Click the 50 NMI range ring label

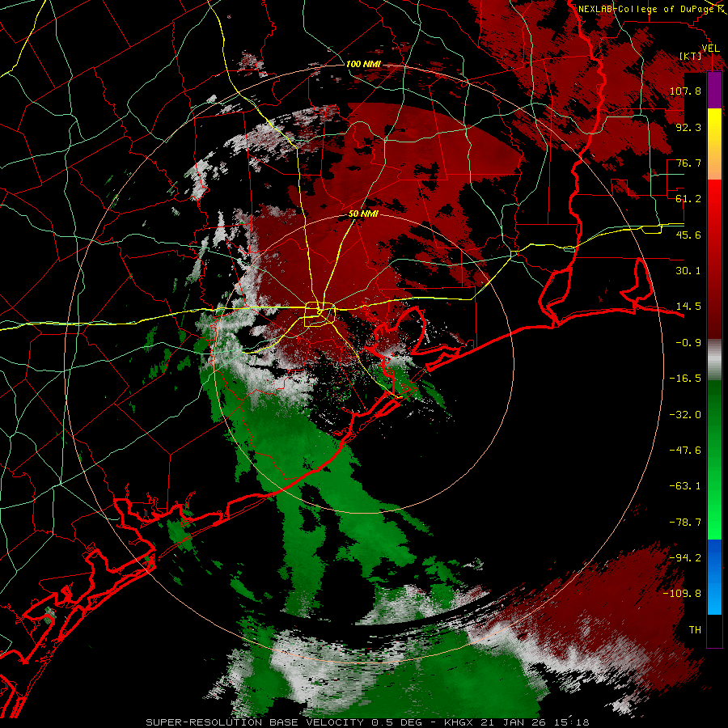363,214
